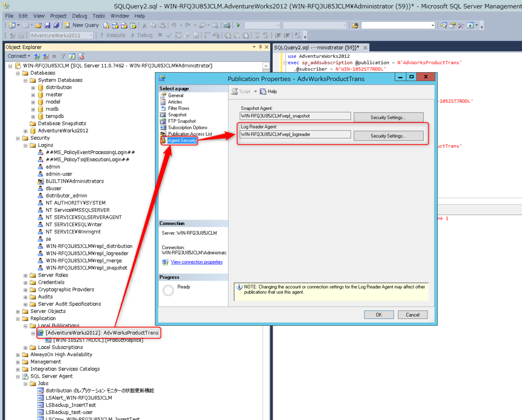Expand the Server Roles node
Viewport: 522px width, 420px height.
26,275
